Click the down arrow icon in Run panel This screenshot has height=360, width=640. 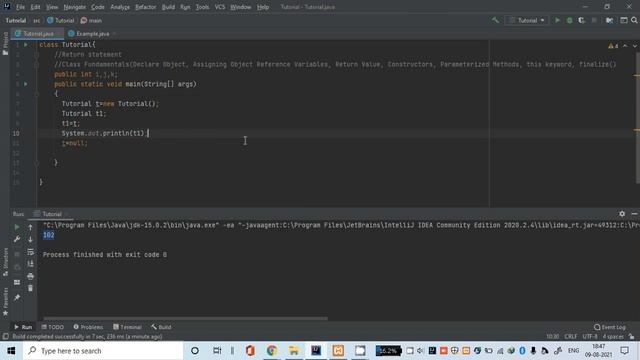30,240
